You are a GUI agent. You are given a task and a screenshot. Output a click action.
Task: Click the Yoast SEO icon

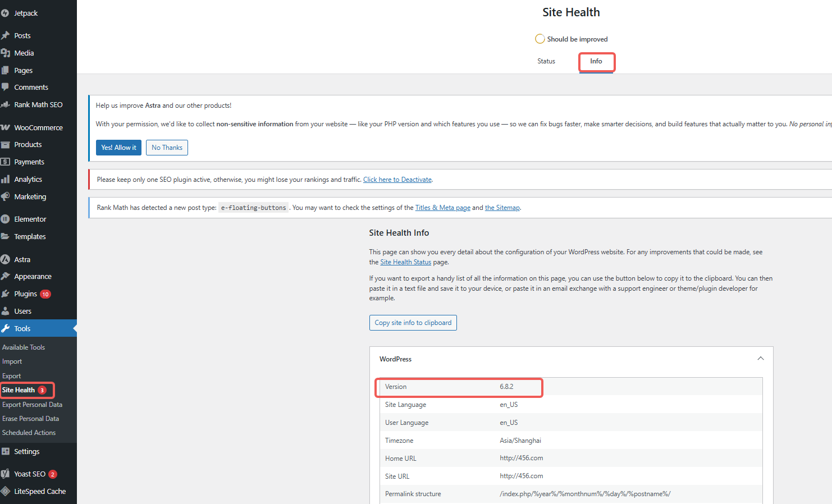coord(6,474)
